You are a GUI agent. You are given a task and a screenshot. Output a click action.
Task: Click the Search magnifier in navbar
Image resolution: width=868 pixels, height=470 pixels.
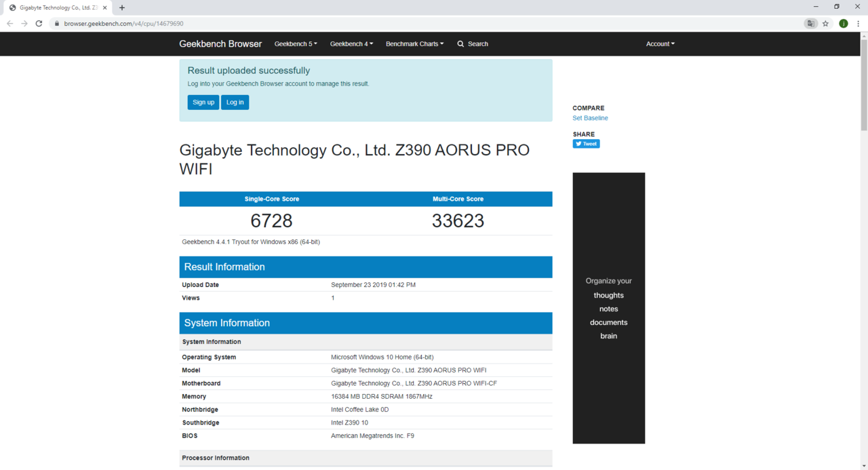coord(460,44)
